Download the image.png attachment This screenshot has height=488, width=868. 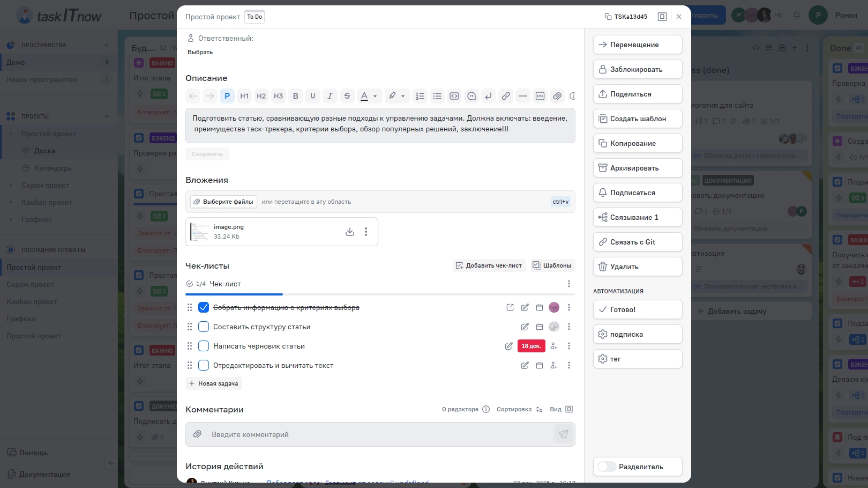pos(350,232)
